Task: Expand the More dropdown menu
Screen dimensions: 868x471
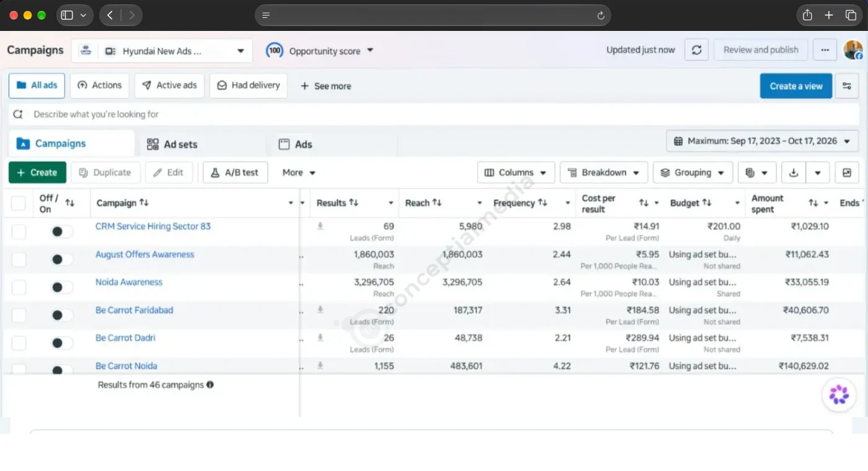Action: click(x=299, y=172)
